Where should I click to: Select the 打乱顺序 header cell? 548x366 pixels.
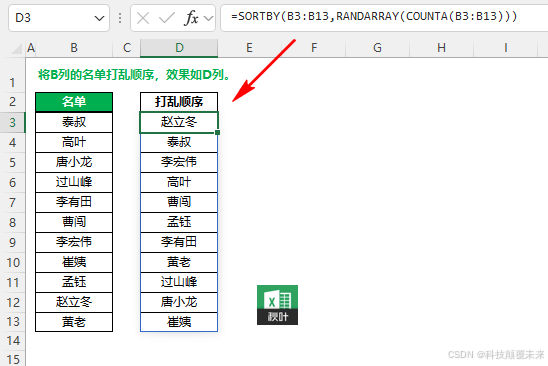[179, 102]
